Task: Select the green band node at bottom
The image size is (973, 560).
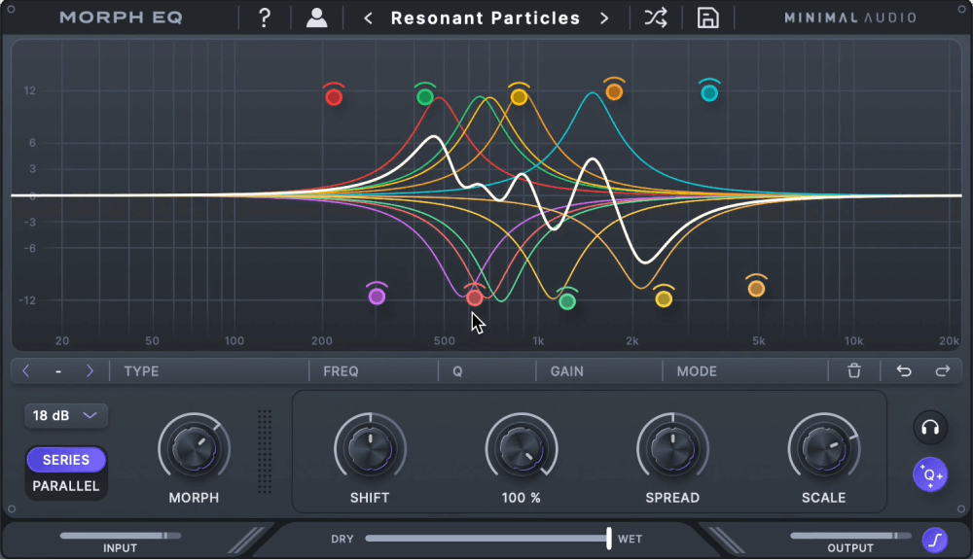Action: point(567,302)
